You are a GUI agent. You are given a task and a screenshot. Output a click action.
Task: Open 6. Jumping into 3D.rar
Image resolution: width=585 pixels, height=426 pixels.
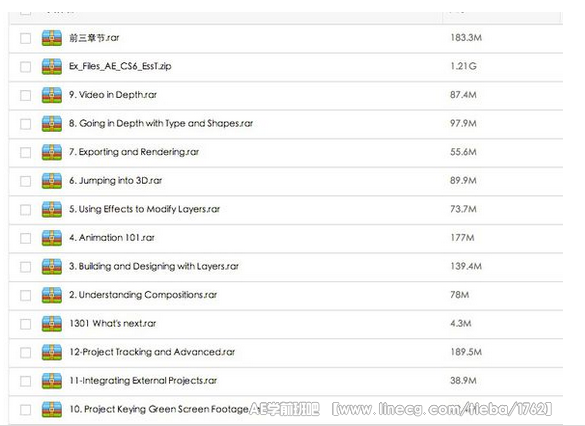coord(116,181)
